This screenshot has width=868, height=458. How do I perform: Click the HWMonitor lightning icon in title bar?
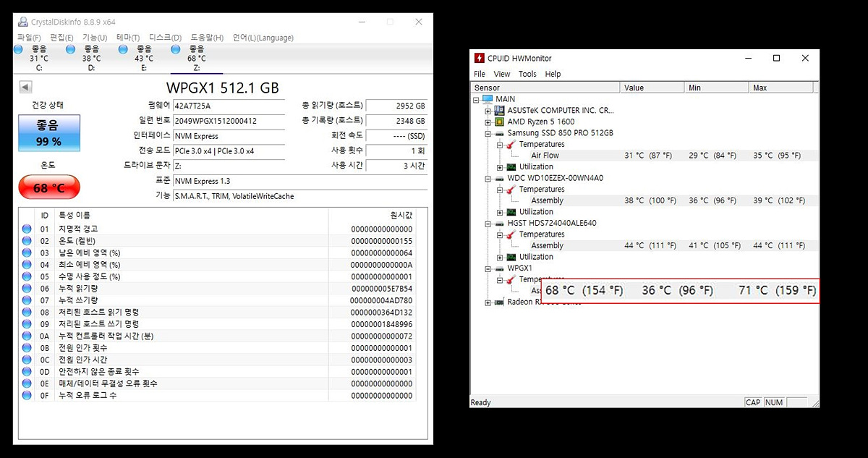(480, 58)
